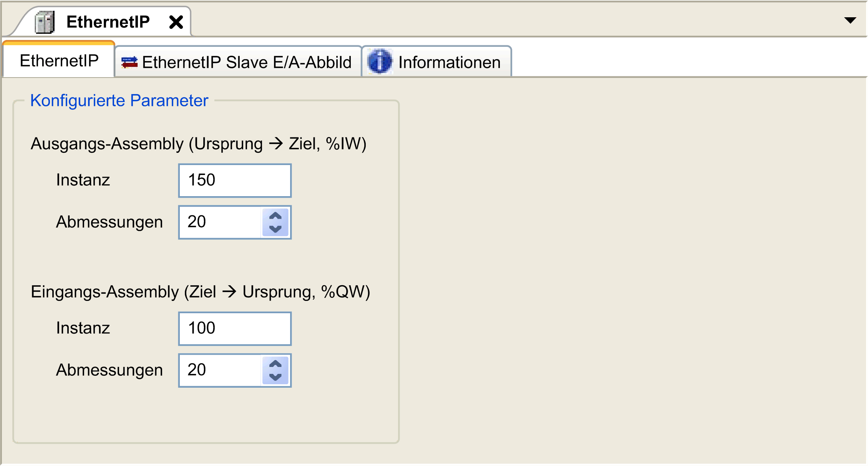Close the EthernetIP editor tab
The image size is (868, 466).
click(x=176, y=22)
